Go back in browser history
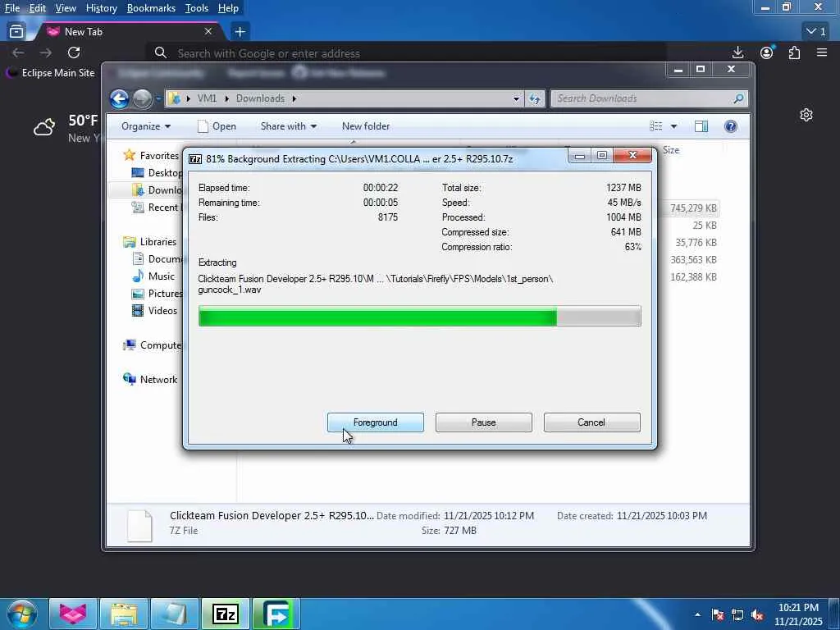This screenshot has height=630, width=840. (x=18, y=52)
